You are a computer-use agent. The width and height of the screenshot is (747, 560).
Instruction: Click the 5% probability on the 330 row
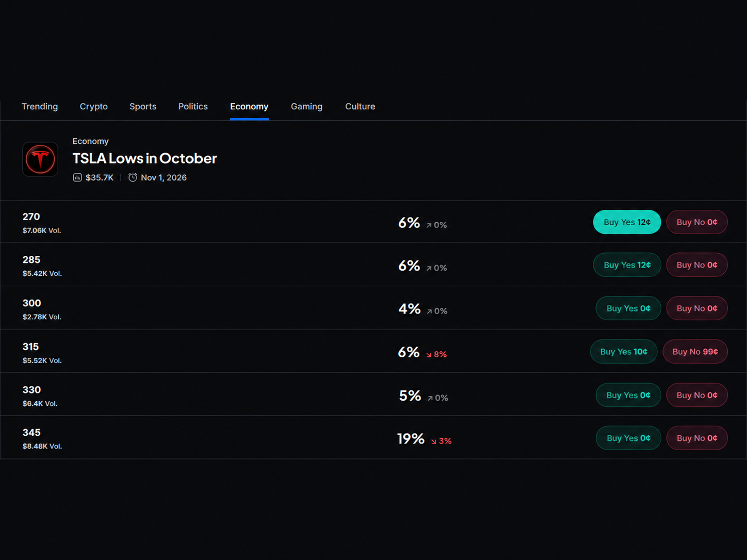410,396
